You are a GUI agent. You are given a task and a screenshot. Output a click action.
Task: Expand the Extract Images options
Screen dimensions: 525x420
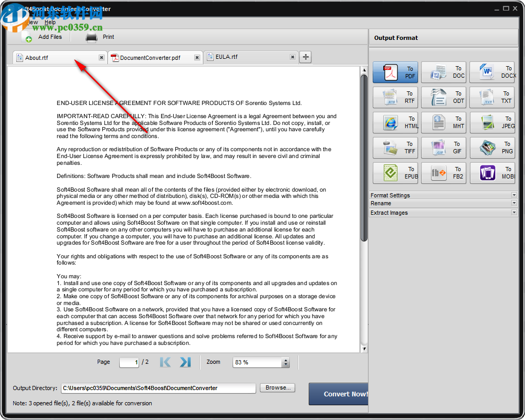coord(444,212)
